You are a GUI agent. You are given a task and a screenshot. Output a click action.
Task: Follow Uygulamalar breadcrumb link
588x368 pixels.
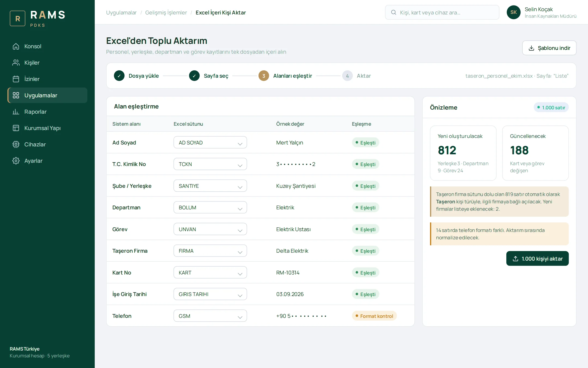(121, 13)
